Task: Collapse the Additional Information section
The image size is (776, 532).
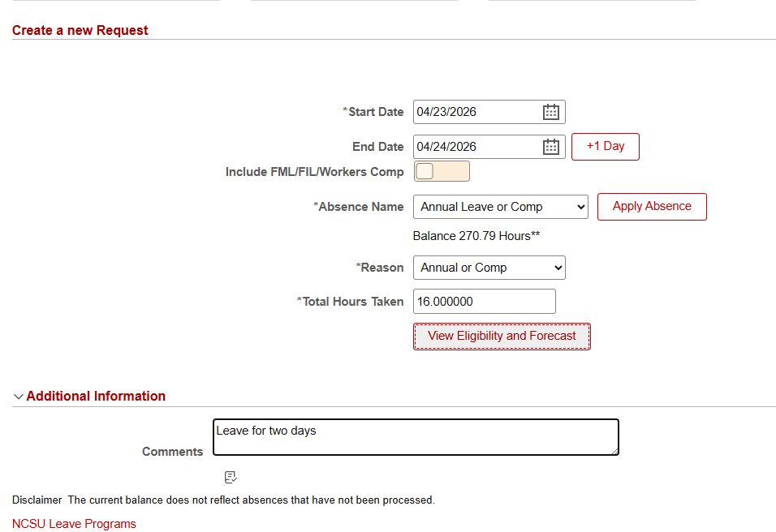Action: pyautogui.click(x=19, y=397)
